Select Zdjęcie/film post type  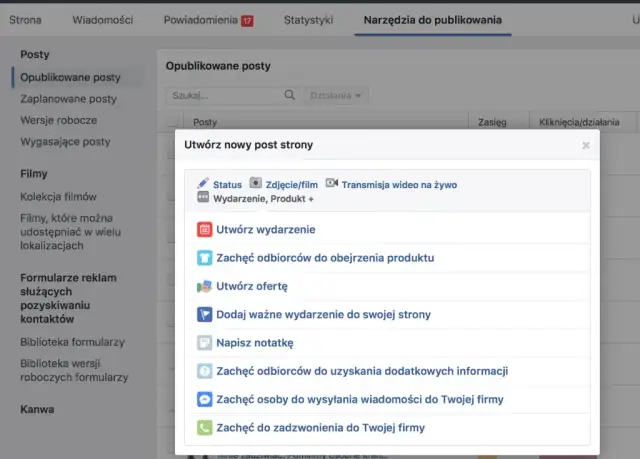291,185
